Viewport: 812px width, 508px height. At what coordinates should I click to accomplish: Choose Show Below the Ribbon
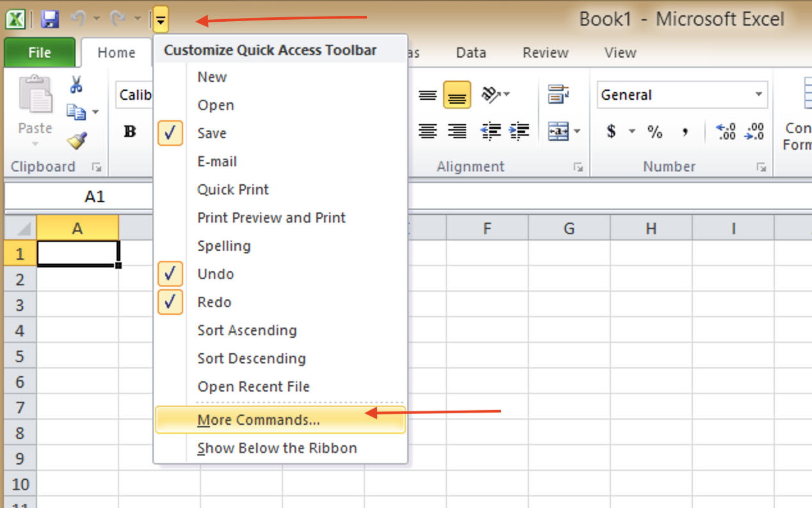(x=280, y=448)
